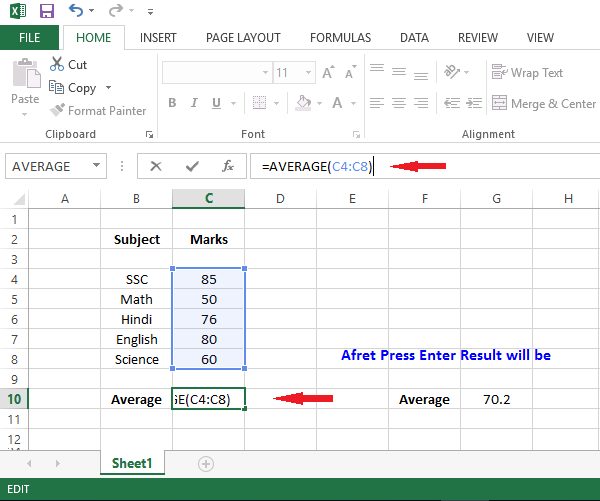
Task: Click the Increase Indent icon
Action: (x=474, y=103)
